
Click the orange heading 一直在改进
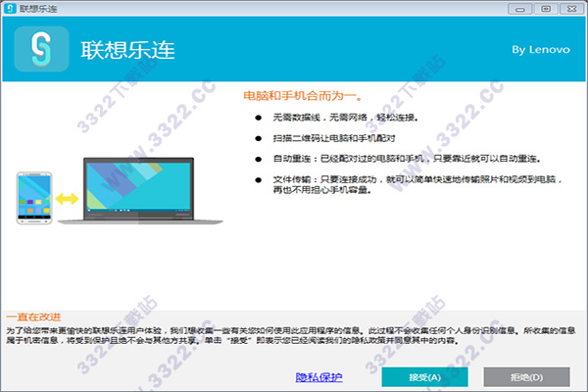[33, 318]
